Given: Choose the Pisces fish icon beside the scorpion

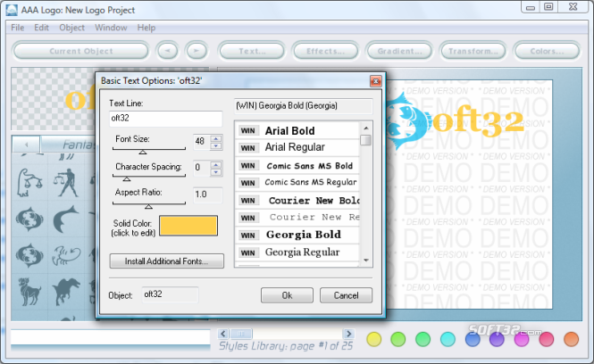Looking at the screenshot, I should point(29,255).
